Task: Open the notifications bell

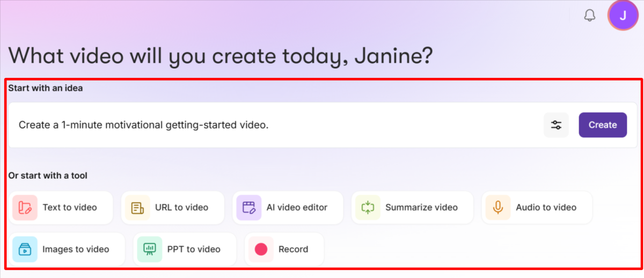Action: tap(589, 16)
